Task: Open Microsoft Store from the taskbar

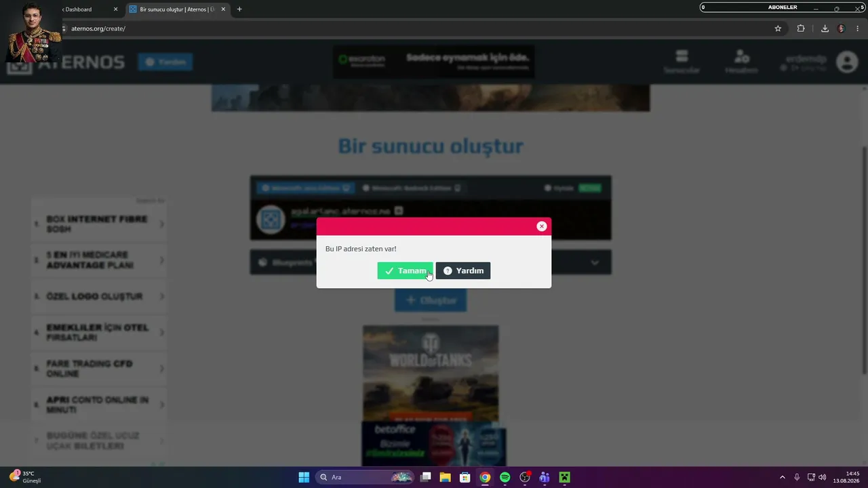Action: tap(465, 477)
